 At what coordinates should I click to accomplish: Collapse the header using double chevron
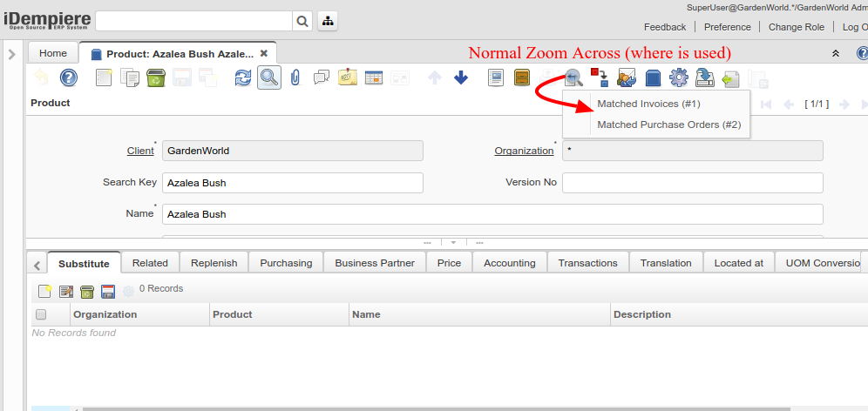(x=836, y=54)
